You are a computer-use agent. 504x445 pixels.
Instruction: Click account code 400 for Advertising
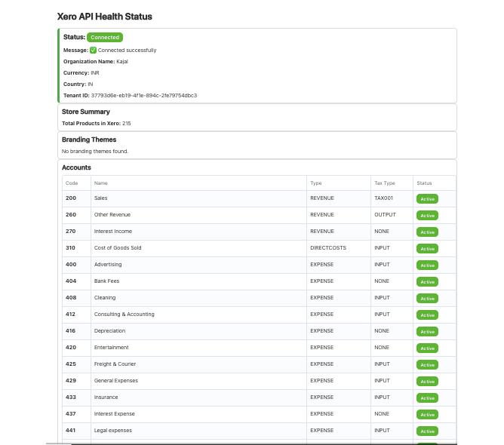[71, 265]
